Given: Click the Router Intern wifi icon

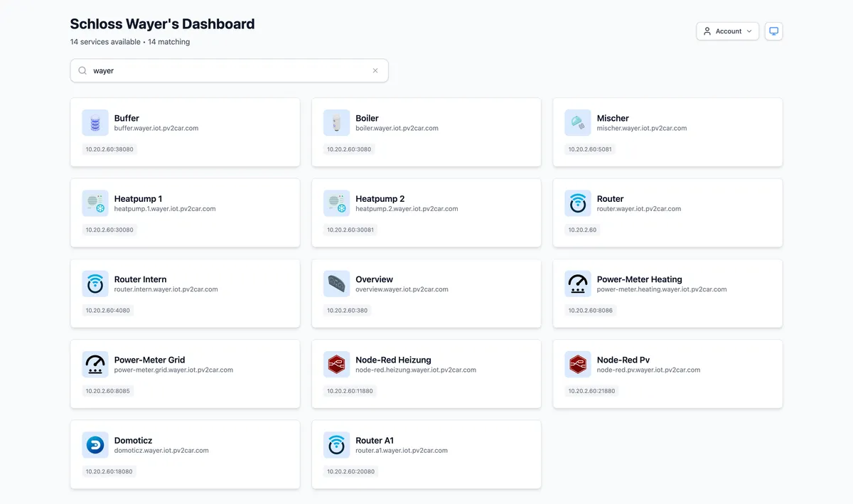Looking at the screenshot, I should point(95,284).
